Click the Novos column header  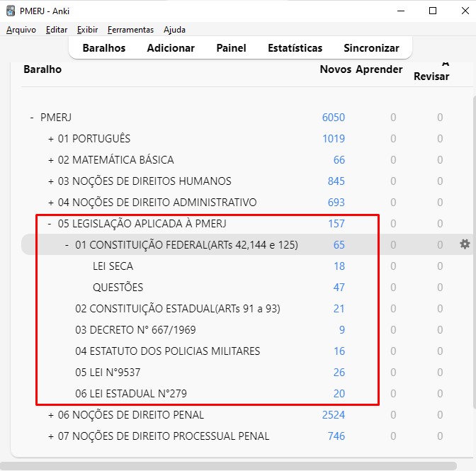(336, 69)
